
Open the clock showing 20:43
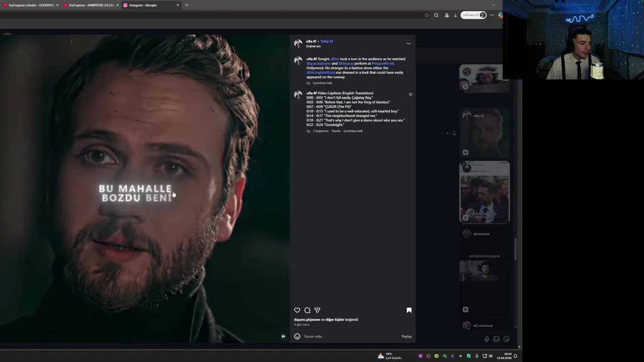[504, 356]
